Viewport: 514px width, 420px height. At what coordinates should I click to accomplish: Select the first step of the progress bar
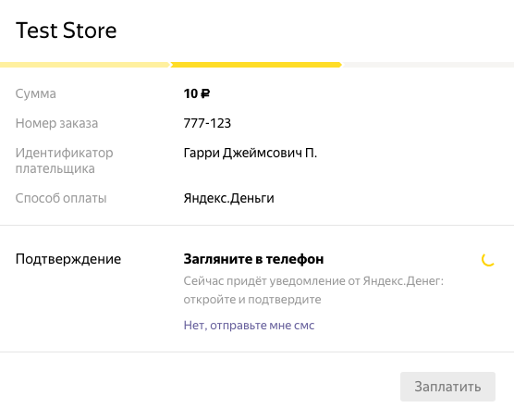coord(85,65)
